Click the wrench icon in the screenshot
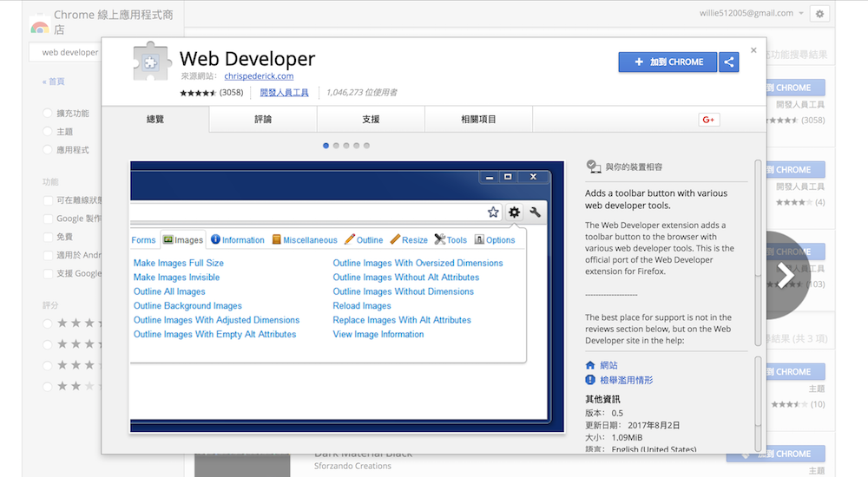Screen dimensions: 868x477 pos(535,212)
